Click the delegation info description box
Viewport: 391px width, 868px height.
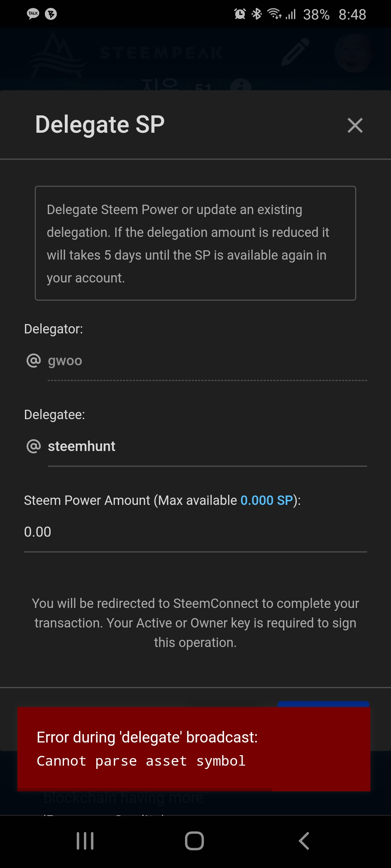(195, 243)
